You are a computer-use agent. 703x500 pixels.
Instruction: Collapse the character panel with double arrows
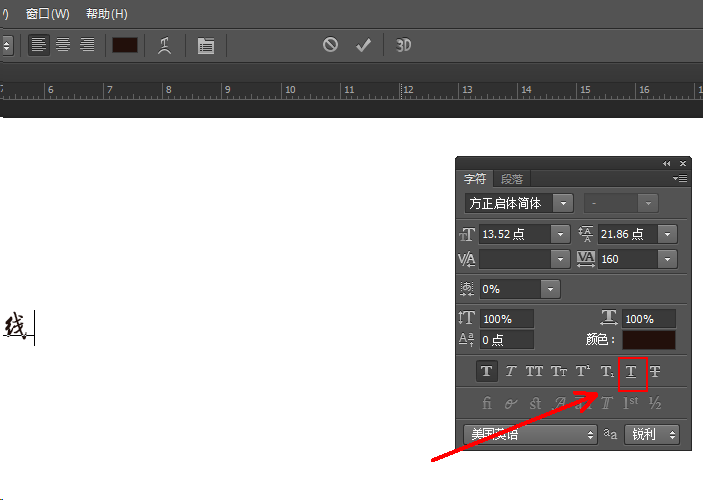pyautogui.click(x=667, y=164)
